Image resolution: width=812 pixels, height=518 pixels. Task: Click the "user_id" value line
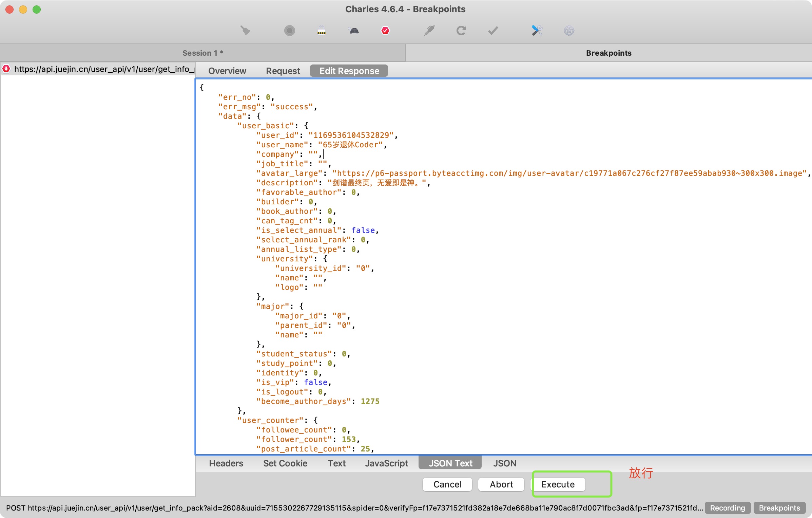click(327, 135)
